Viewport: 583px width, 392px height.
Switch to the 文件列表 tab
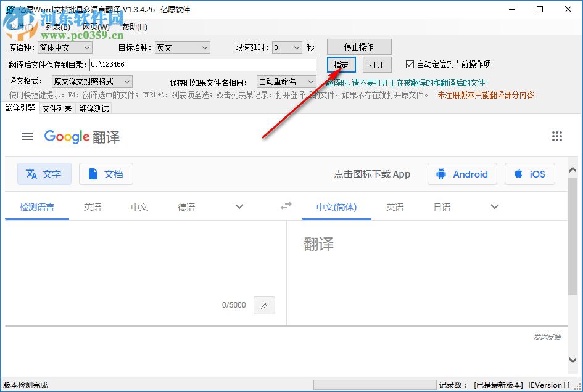coord(59,108)
